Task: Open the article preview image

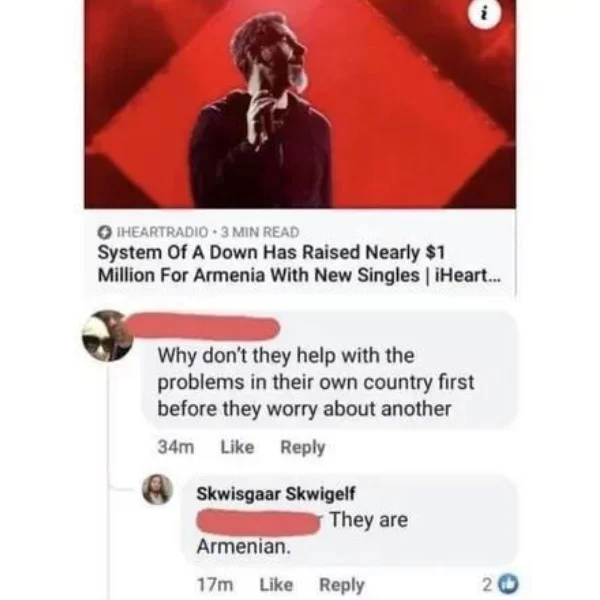Action: (300, 104)
